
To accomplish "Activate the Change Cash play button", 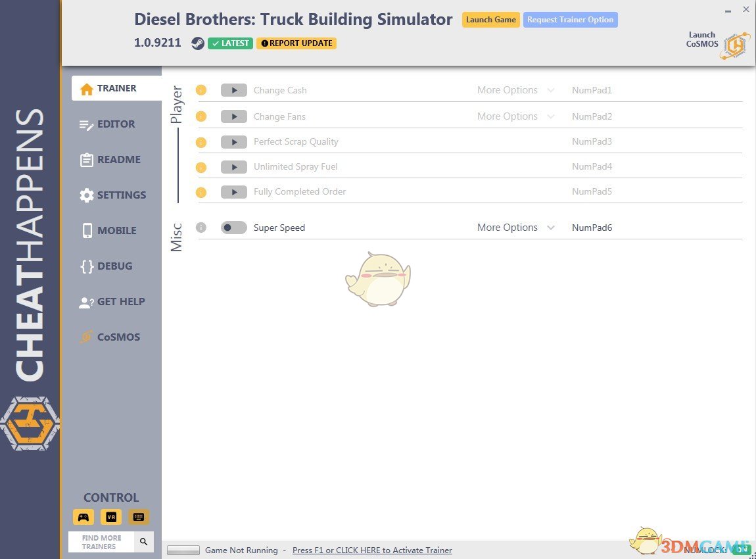I will [x=233, y=90].
